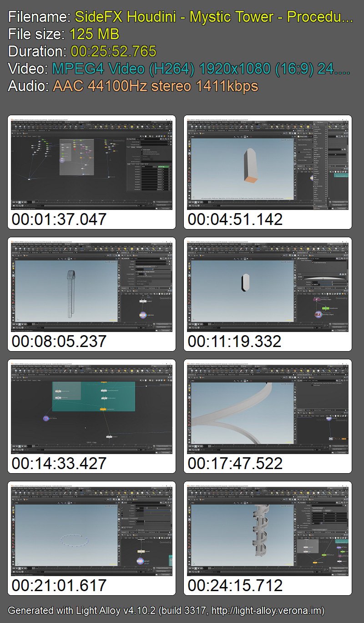364x623 pixels.
Task: Open the thumbnail at 00:04:51.142
Action: [x=268, y=164]
